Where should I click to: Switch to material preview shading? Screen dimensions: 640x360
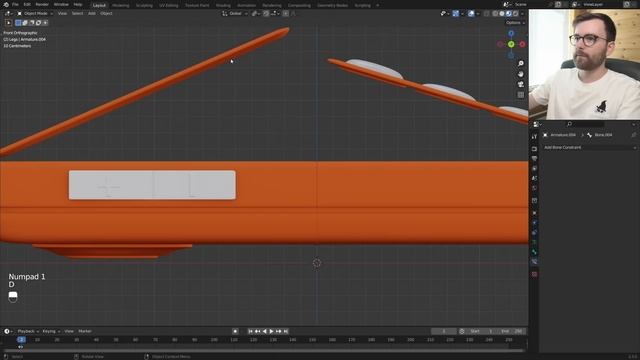click(509, 13)
